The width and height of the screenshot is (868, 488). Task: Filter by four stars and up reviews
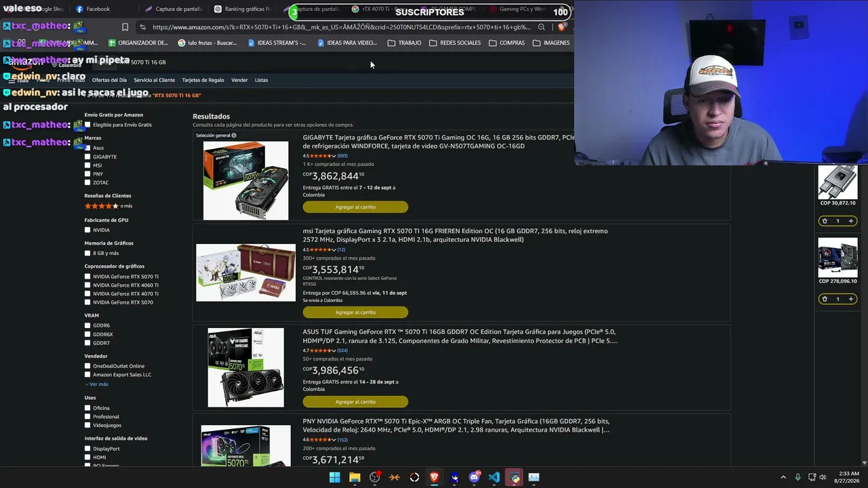[x=108, y=206]
